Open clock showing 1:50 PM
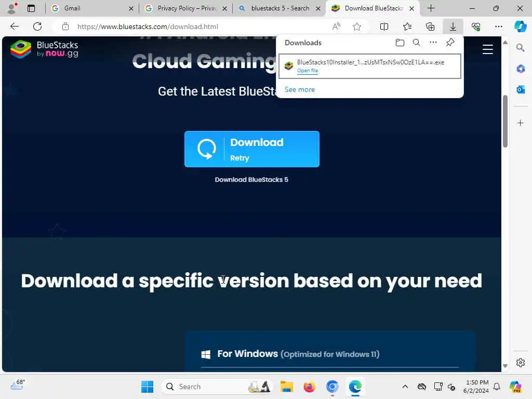This screenshot has width=532, height=399. [x=476, y=387]
